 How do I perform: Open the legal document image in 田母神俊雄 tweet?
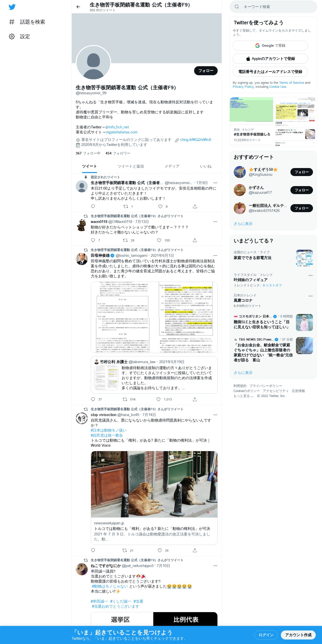point(154,317)
